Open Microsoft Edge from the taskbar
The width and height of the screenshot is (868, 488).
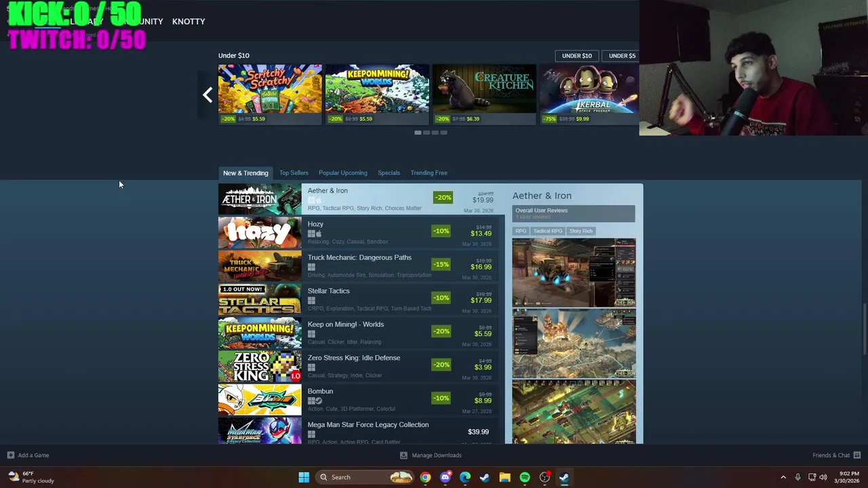[465, 477]
